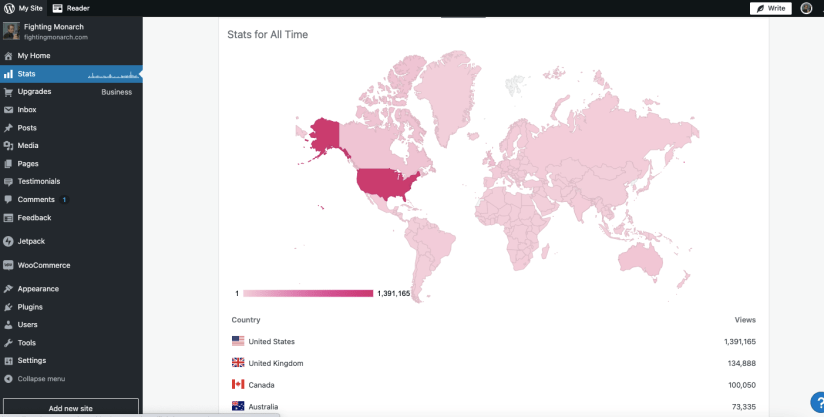The image size is (824, 417).
Task: Open My Home in sidebar
Action: (33, 56)
